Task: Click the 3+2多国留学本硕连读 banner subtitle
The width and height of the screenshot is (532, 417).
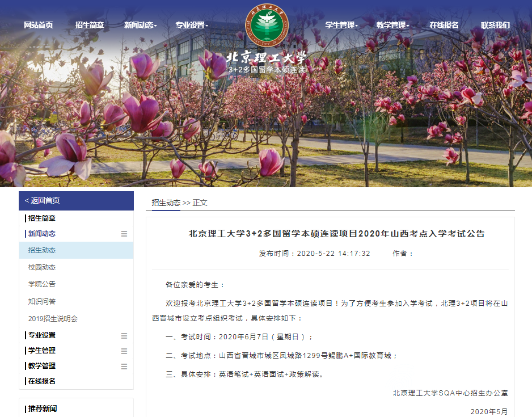Action: (267, 70)
